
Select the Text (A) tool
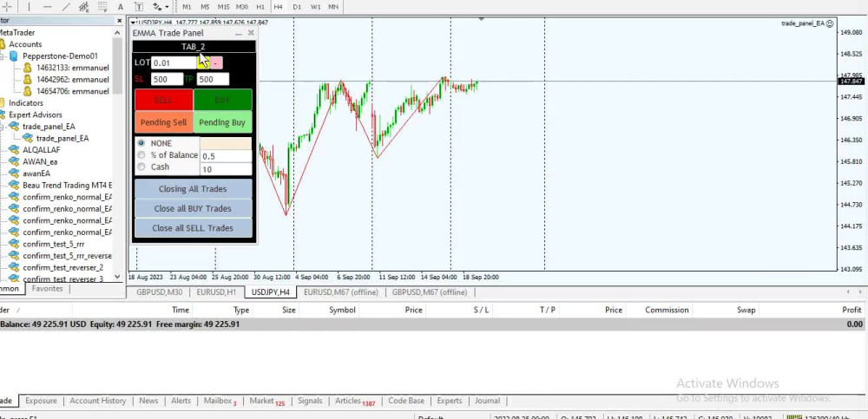pyautogui.click(x=121, y=7)
